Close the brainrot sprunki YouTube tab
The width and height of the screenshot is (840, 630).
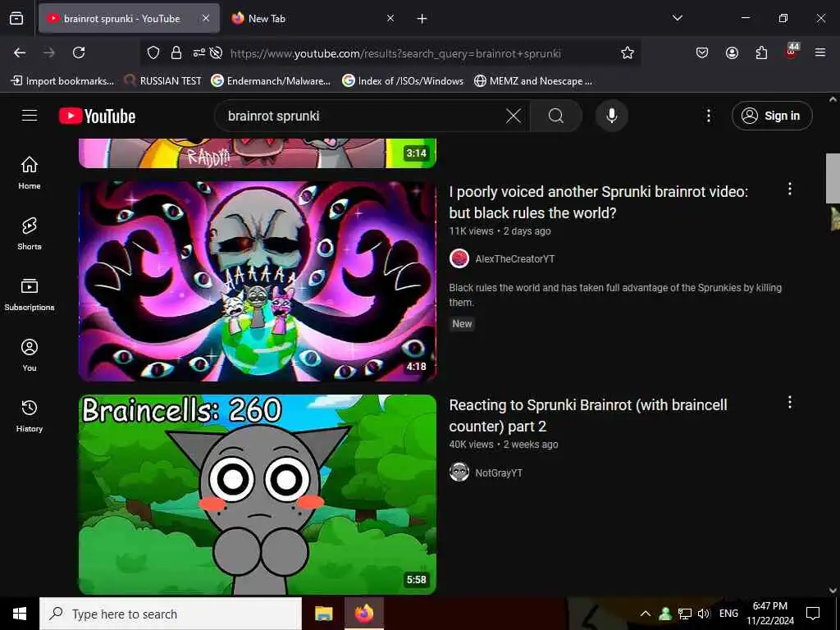tap(206, 19)
